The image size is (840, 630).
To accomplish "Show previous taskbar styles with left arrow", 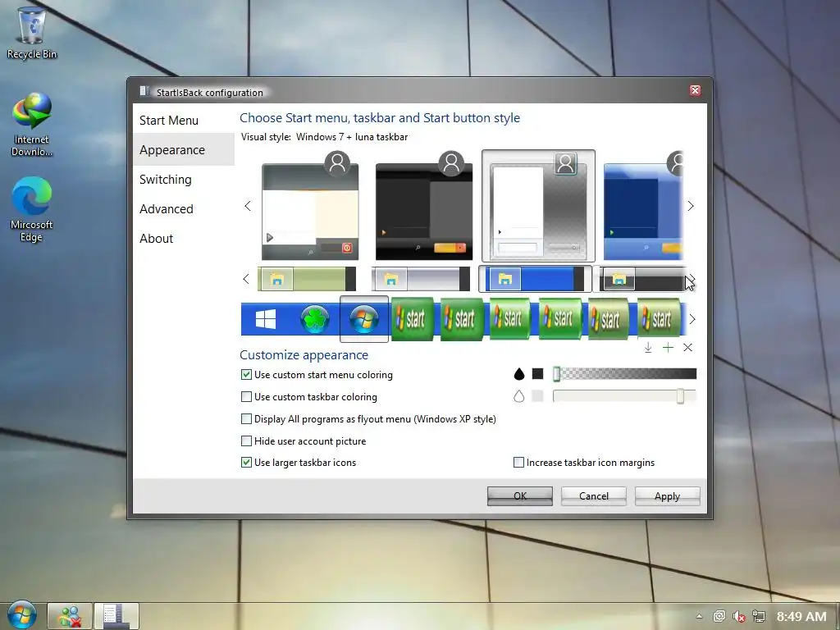I will pyautogui.click(x=246, y=279).
